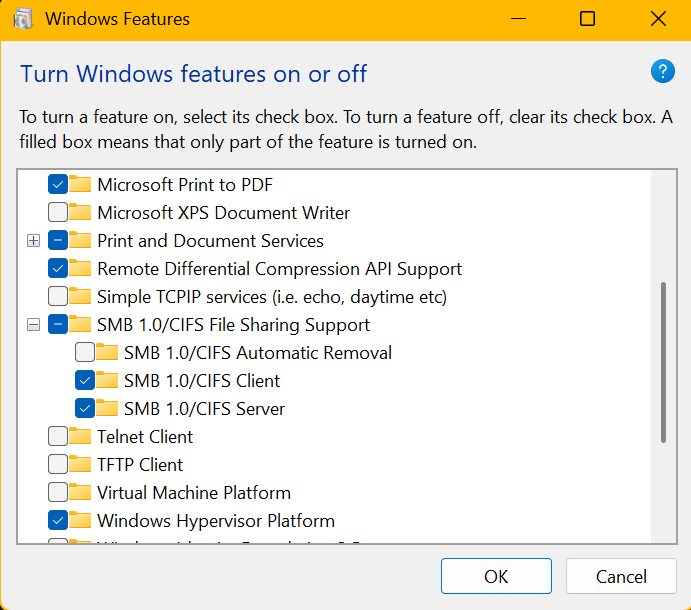
Task: Select SMB 1.0/CIFS Client label
Action: tap(202, 381)
